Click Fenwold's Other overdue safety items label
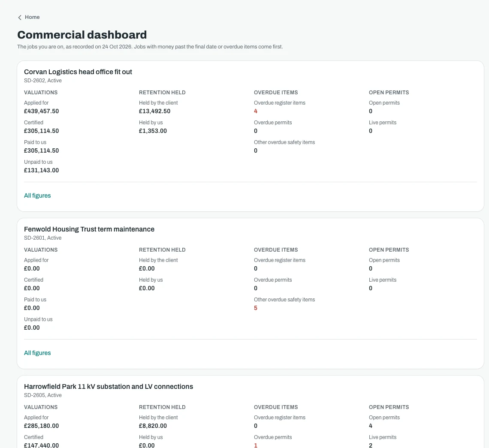This screenshot has height=448, width=489. [x=284, y=300]
